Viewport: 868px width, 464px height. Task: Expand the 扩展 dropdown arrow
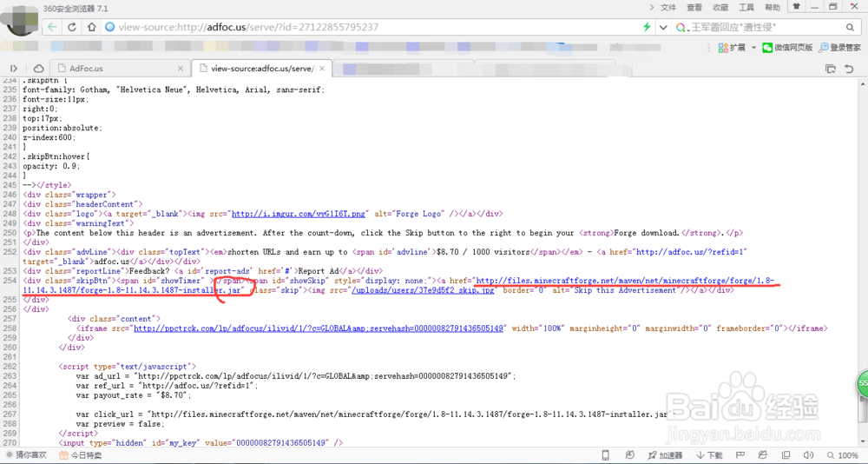coord(753,48)
